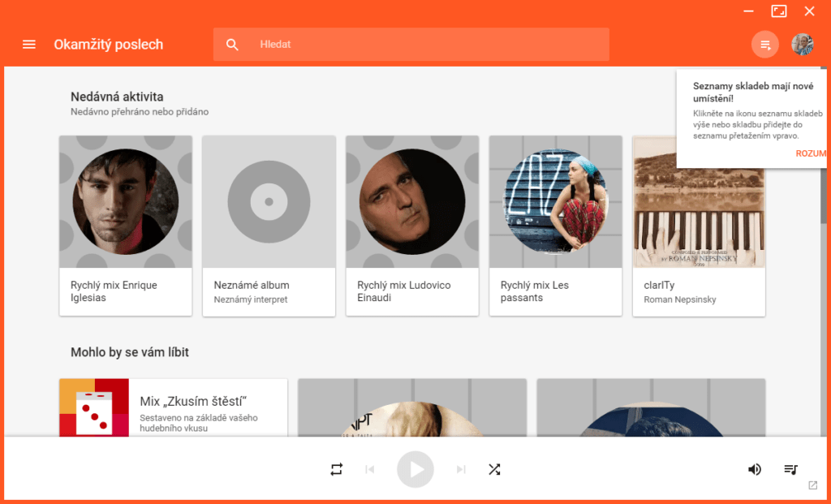Viewport: 831px width, 504px height.
Task: Open the hamburger navigation menu
Action: point(29,45)
